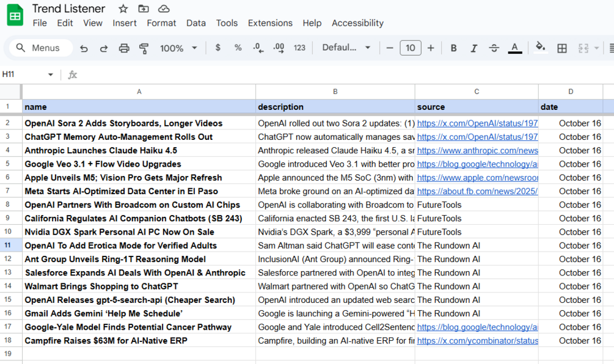Select 'FutureTools' source cell in row 8
Viewport: 614px width, 364px height.
(477, 205)
